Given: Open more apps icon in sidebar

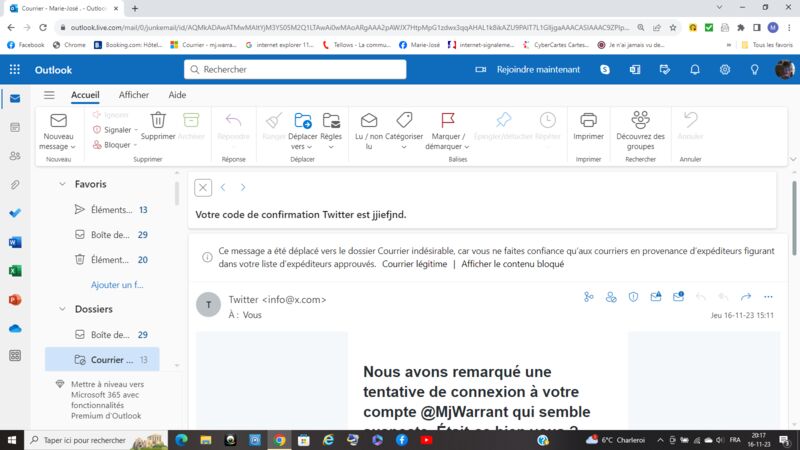Looking at the screenshot, I should [15, 356].
